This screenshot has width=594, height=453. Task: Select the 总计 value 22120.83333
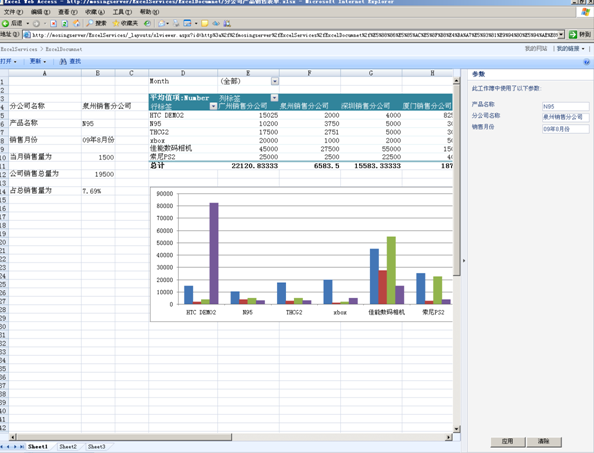(x=248, y=166)
